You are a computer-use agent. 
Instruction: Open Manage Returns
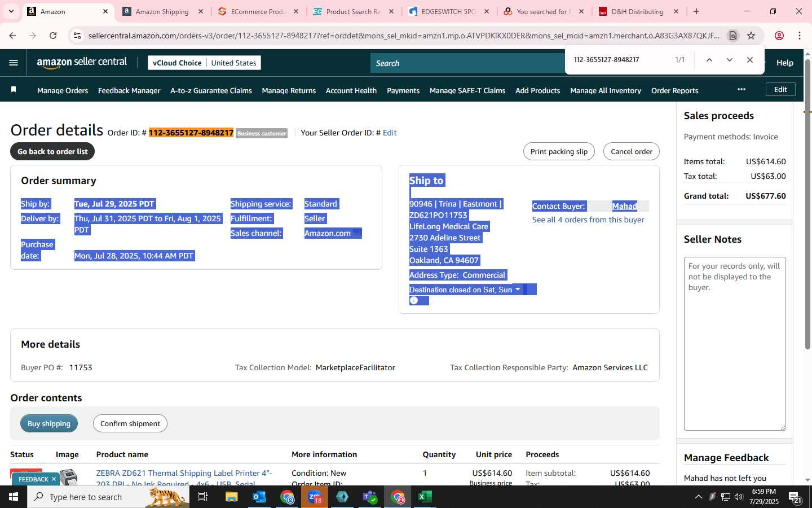click(289, 90)
